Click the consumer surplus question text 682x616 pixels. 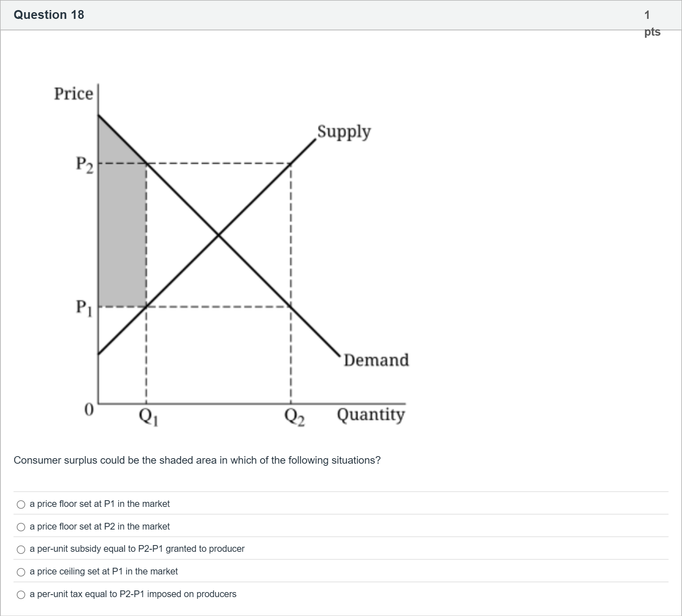pos(197,460)
